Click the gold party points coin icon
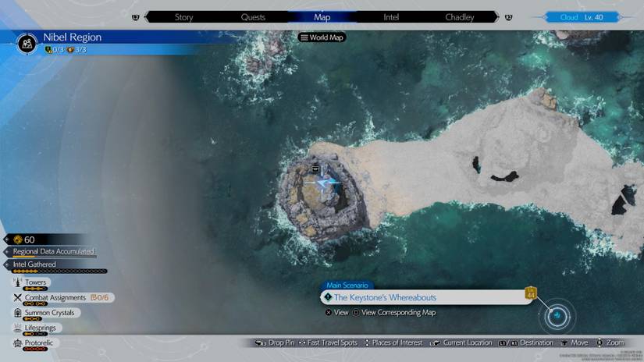644x362 pixels. pos(17,240)
